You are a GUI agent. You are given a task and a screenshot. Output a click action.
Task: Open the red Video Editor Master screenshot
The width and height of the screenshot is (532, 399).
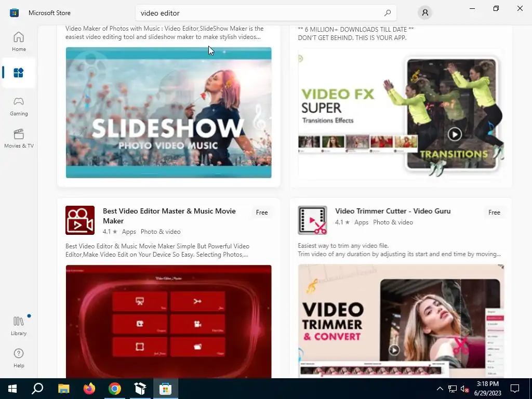tap(169, 321)
